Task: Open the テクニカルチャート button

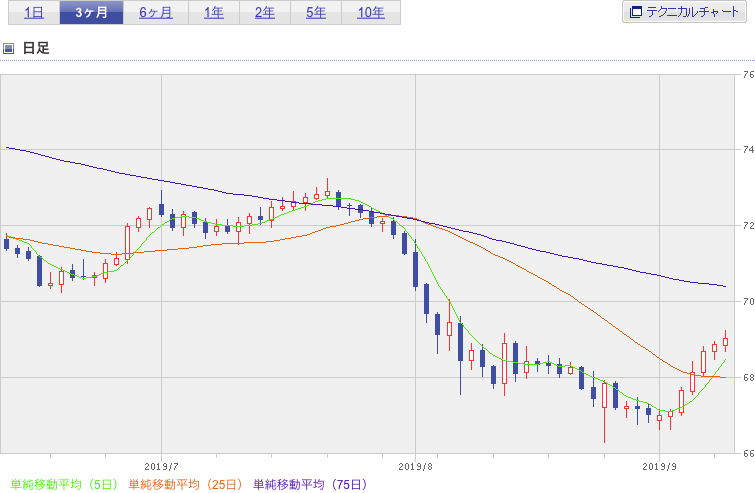Action: (x=684, y=12)
